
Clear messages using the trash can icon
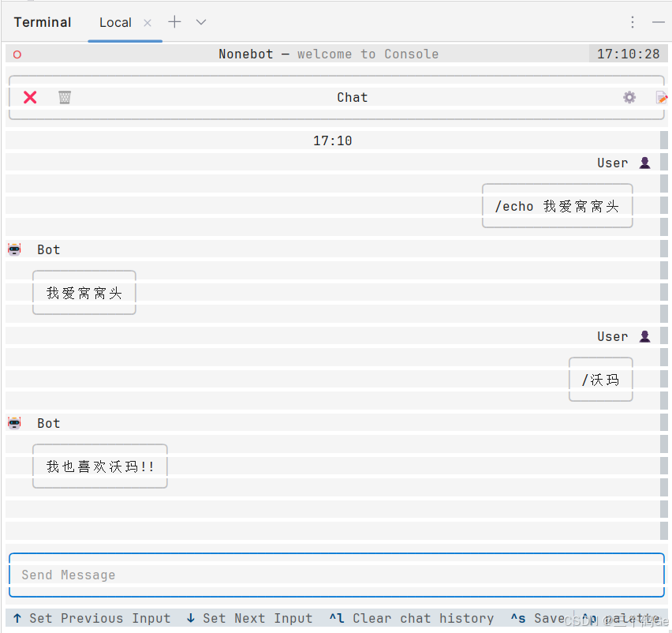coord(64,97)
